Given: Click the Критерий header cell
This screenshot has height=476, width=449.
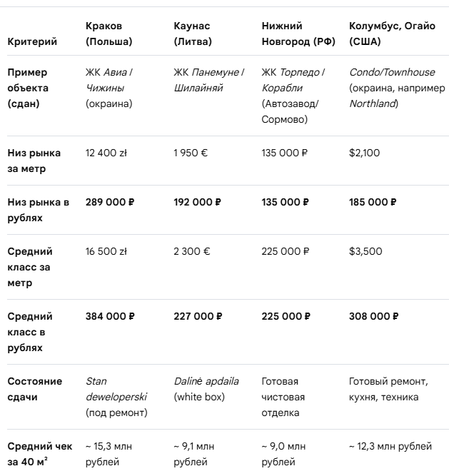Looking at the screenshot, I should (x=32, y=41).
